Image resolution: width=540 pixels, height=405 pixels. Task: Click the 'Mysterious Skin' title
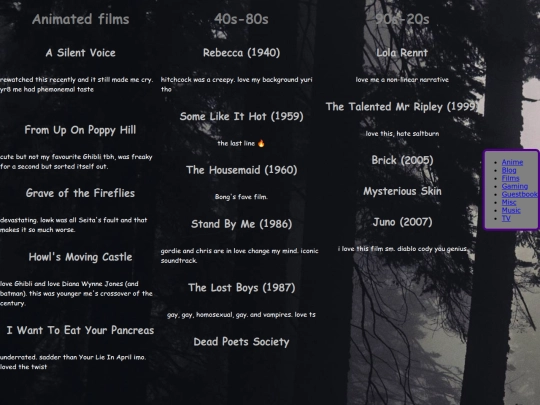point(402,191)
